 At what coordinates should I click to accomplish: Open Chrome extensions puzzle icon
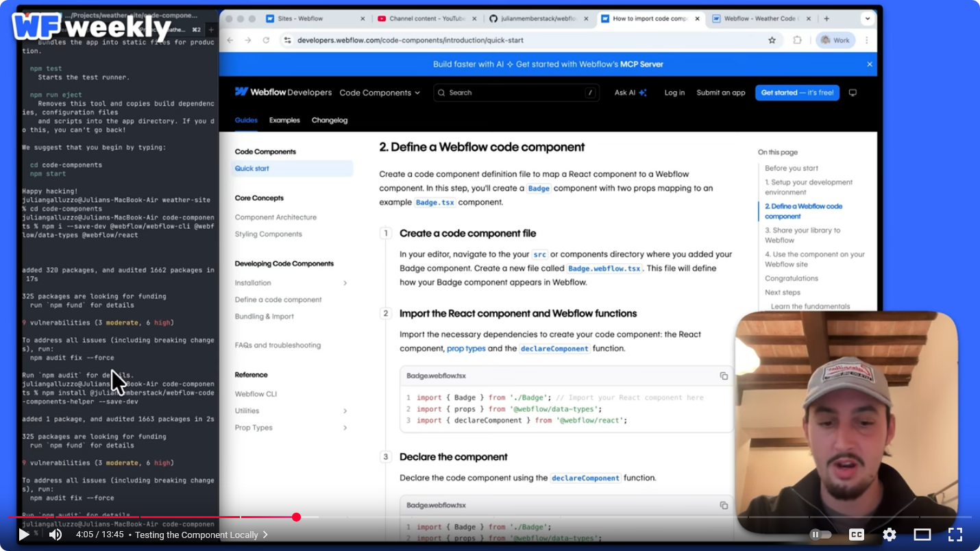coord(797,40)
